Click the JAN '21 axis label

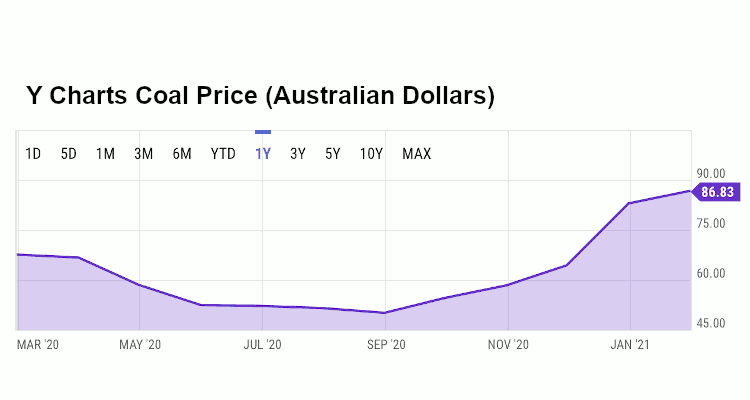pyautogui.click(x=630, y=344)
